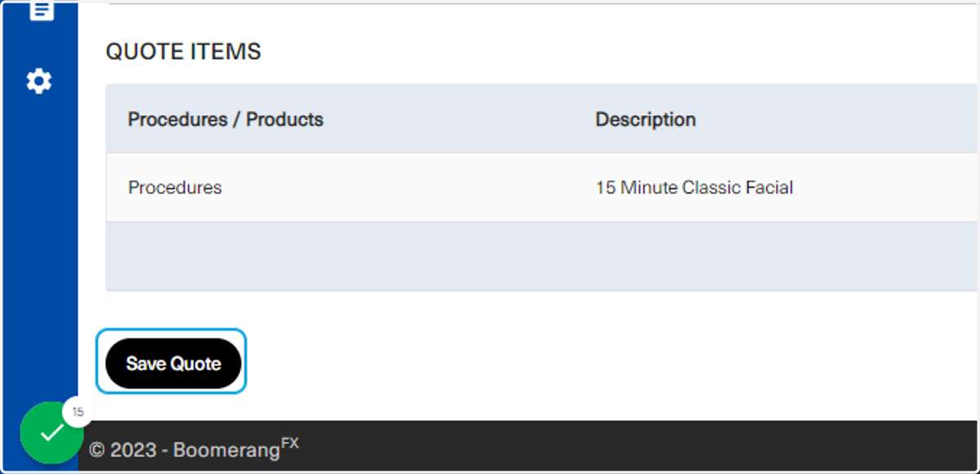The width and height of the screenshot is (980, 474).
Task: Click the blank blue sidebar area below the gear
Action: pos(40,245)
